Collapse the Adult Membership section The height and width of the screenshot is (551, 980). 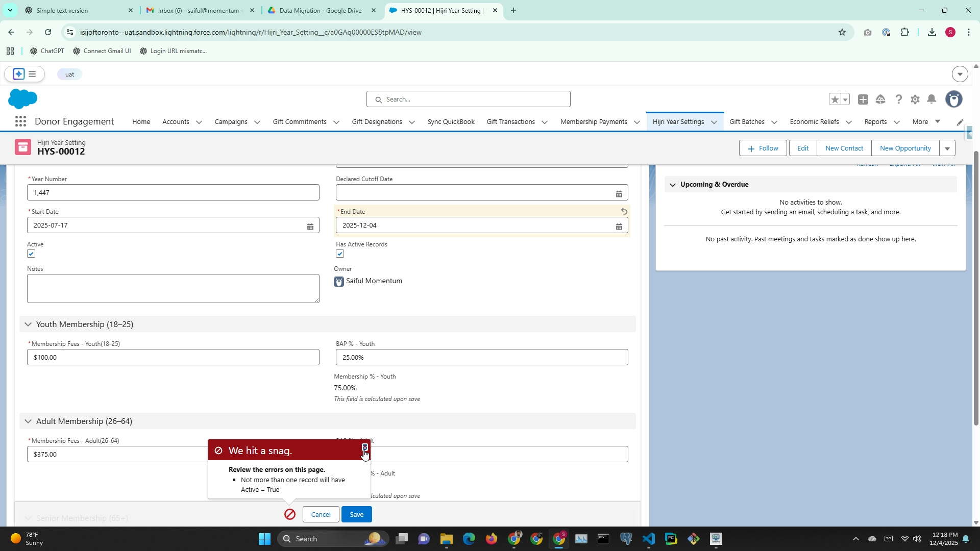[x=28, y=421]
